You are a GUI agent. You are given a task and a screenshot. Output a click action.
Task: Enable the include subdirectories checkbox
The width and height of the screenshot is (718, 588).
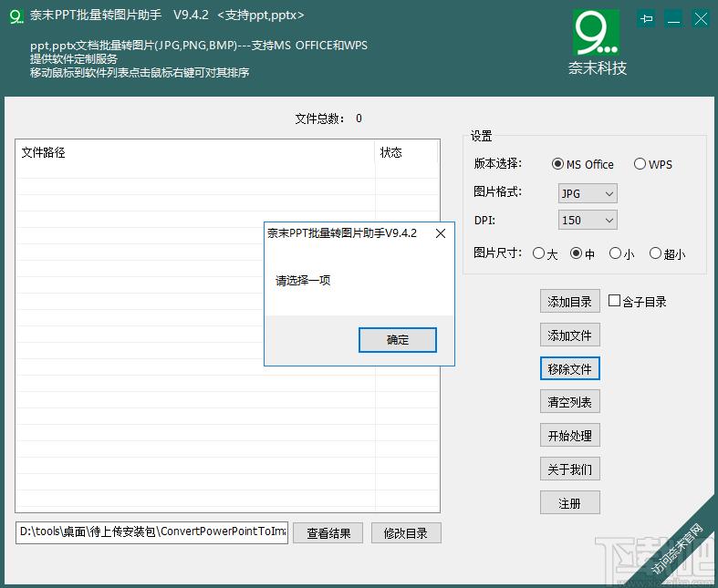coord(615,301)
